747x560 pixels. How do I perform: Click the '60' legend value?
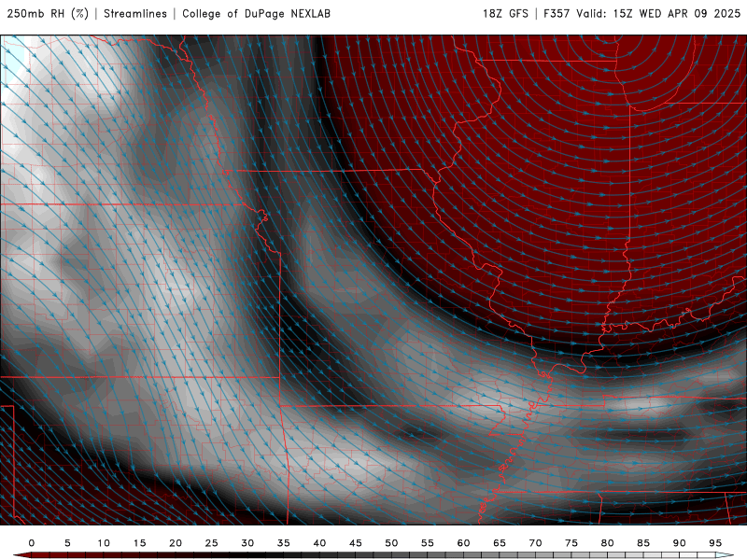coord(463,543)
